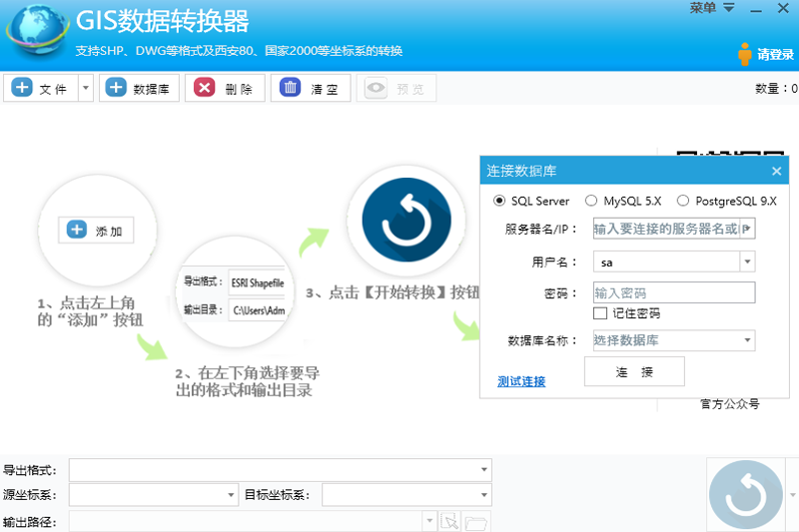Click the 文件 add file button
799x532 pixels.
(x=41, y=88)
